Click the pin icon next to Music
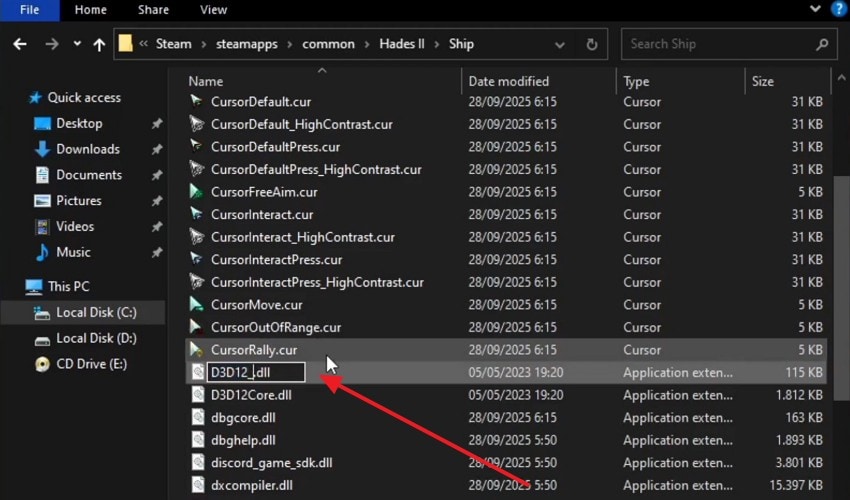850x500 pixels. tap(157, 252)
